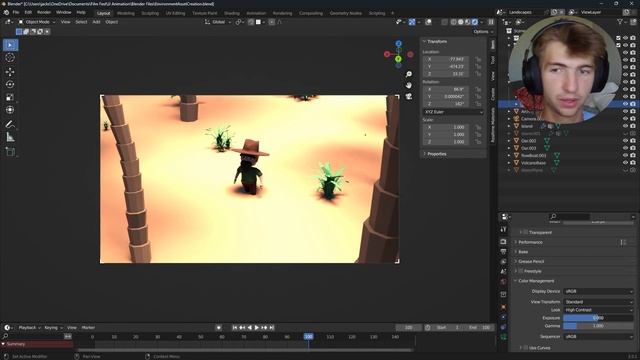Open the Object Mode dropdown
Screen dimensions: 640x360
point(36,22)
